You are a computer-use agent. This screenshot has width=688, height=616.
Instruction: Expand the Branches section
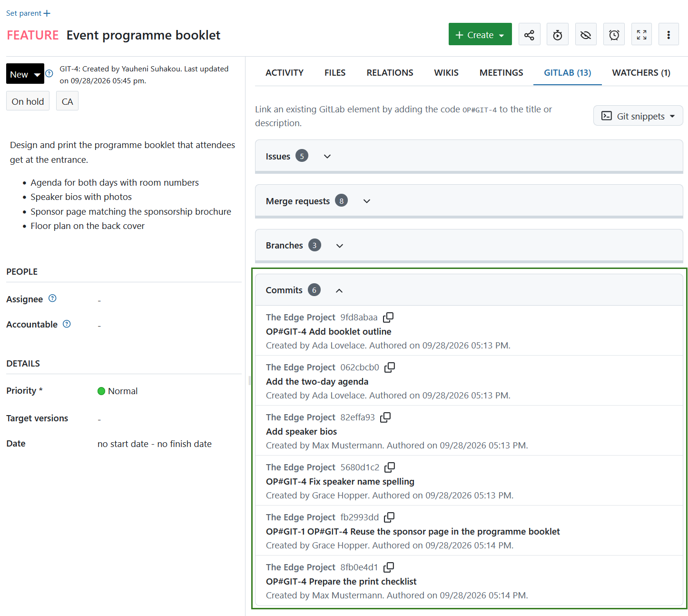tap(339, 246)
